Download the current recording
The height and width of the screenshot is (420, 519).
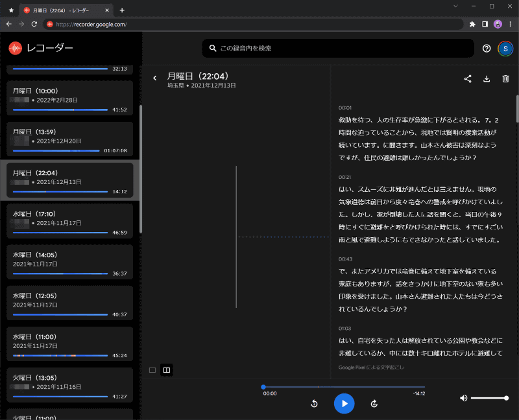point(487,78)
